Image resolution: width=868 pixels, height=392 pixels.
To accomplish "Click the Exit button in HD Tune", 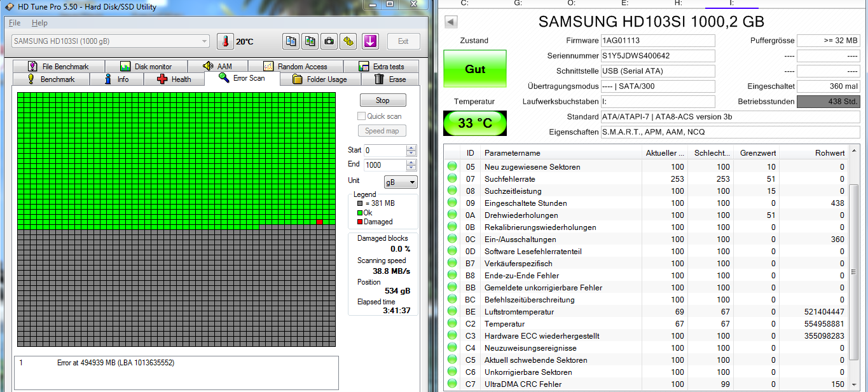I will pyautogui.click(x=403, y=41).
